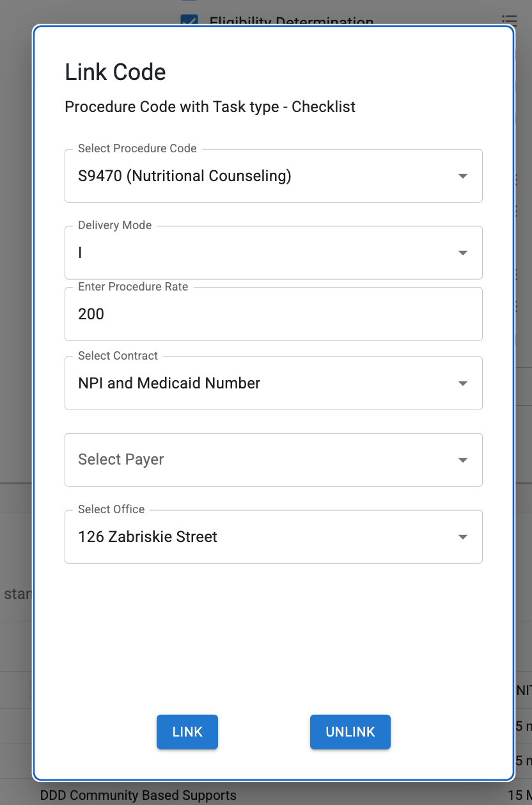This screenshot has height=805, width=532.
Task: Toggle the Eligibility Determination checkbox
Action: click(x=189, y=20)
